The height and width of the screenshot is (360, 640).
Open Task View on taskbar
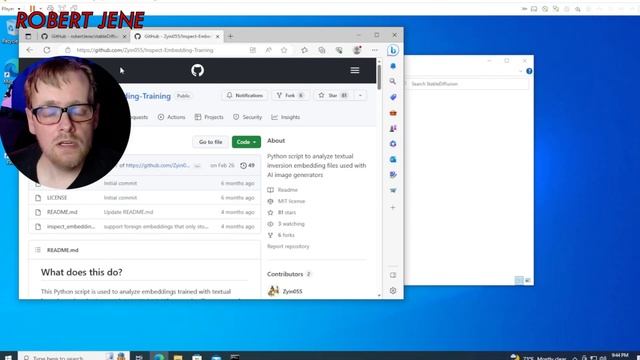click(139, 357)
